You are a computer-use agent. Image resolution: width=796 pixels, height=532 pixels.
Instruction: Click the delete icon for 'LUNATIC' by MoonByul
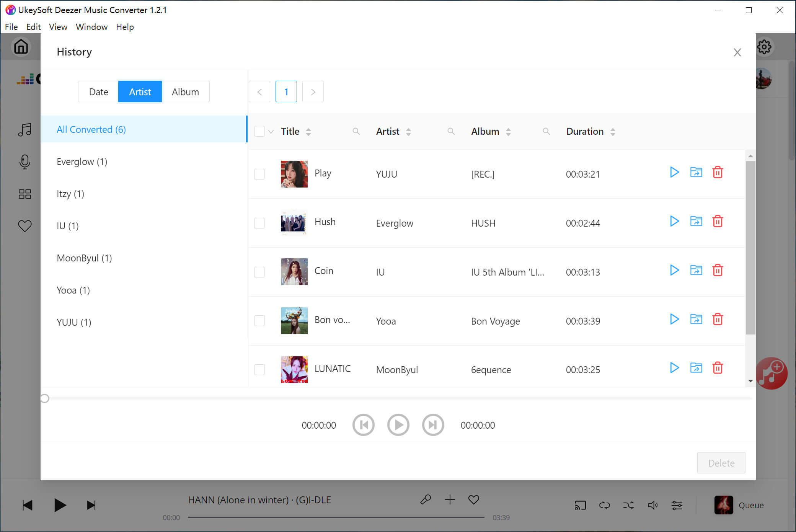point(718,369)
